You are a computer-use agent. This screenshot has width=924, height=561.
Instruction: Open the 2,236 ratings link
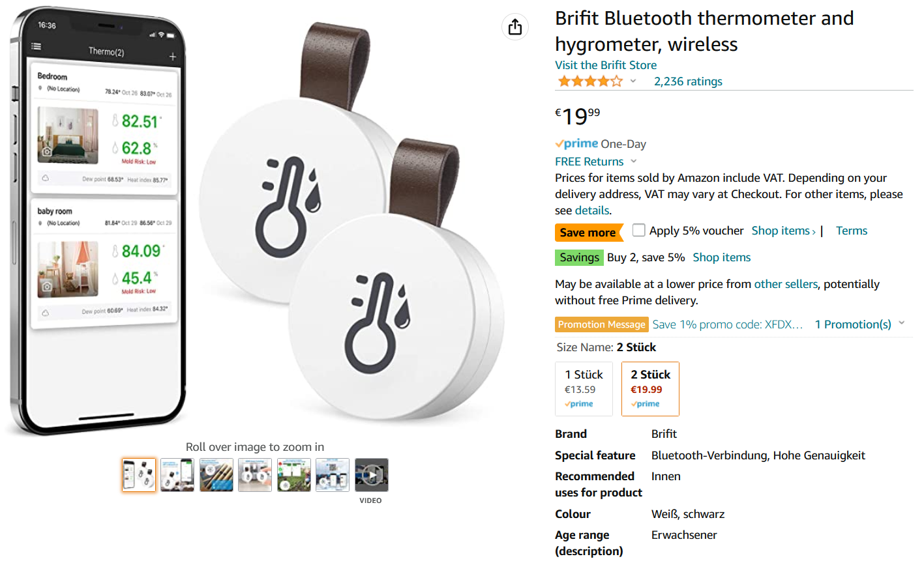(688, 81)
